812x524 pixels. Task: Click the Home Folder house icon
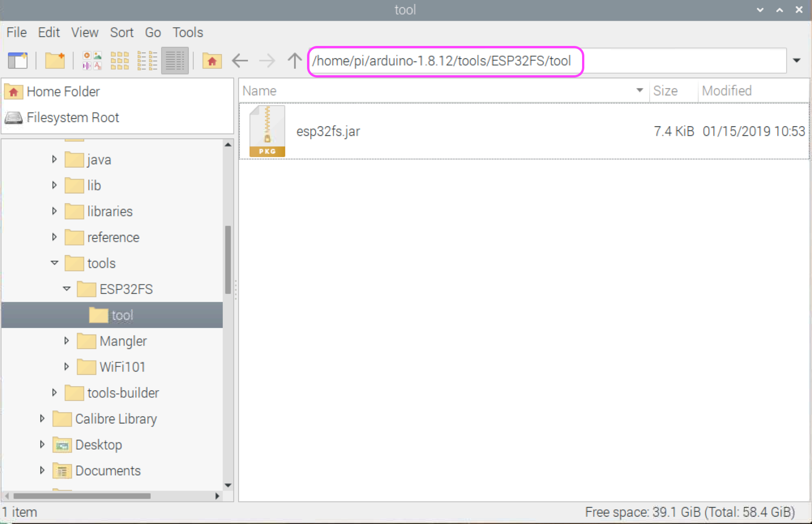[14, 92]
